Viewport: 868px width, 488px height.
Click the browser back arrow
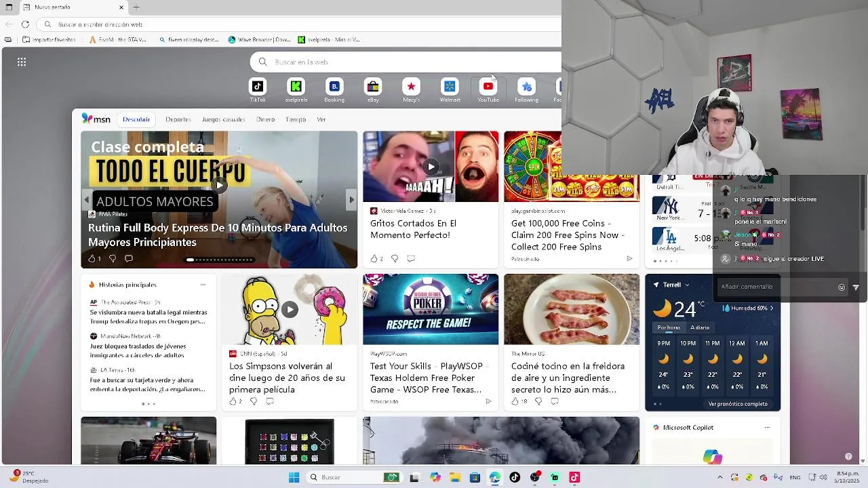(x=8, y=24)
